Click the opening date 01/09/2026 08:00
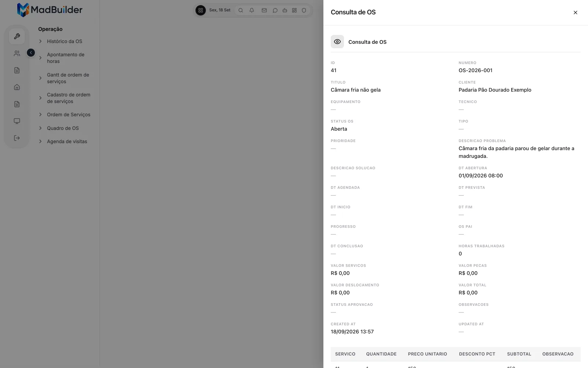 pos(481,176)
